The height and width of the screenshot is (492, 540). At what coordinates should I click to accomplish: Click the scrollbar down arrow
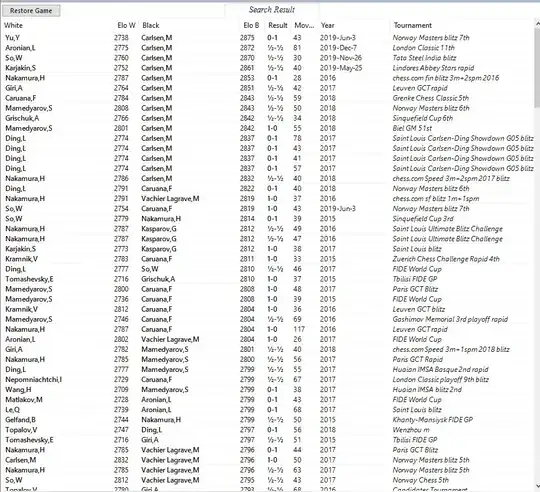537,486
